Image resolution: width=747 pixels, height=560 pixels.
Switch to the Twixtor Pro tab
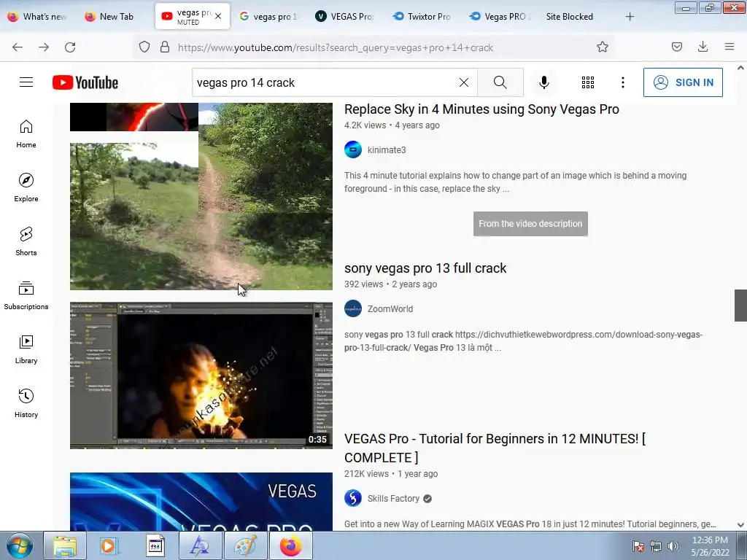(422, 17)
